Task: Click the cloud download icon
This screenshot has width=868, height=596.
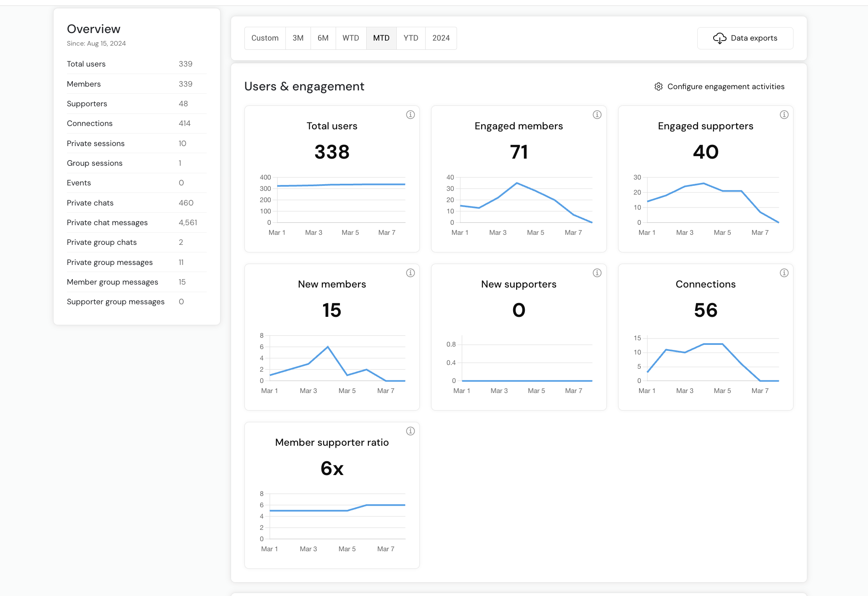Action: coord(719,38)
